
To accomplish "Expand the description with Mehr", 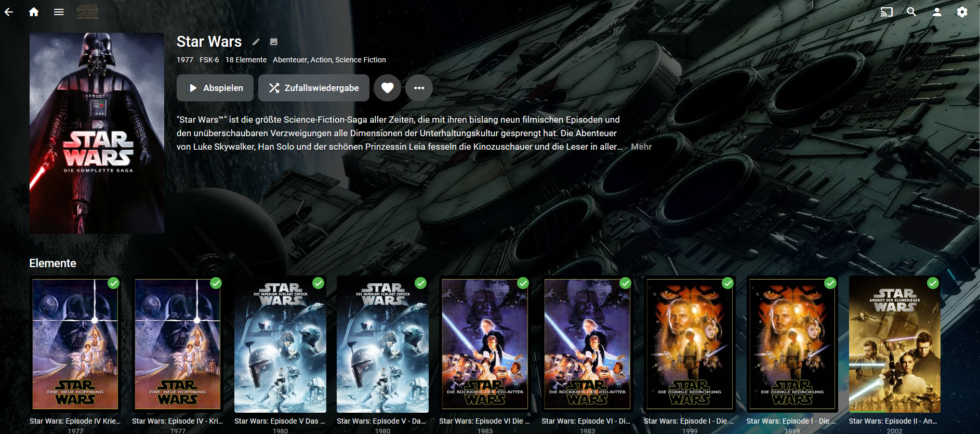I will click(641, 147).
